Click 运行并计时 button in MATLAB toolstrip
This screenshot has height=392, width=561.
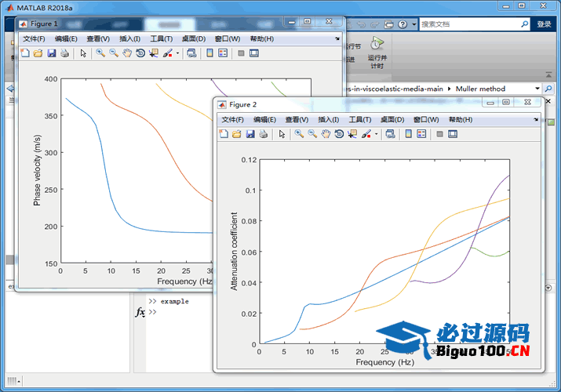[377, 53]
